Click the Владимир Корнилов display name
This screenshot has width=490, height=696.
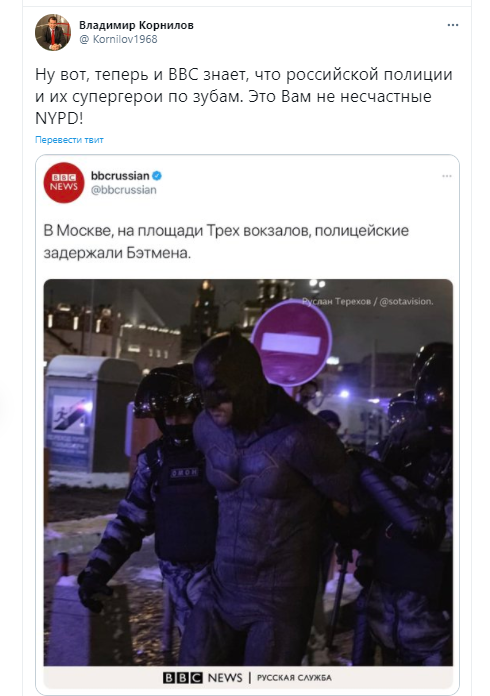pyautogui.click(x=136, y=25)
